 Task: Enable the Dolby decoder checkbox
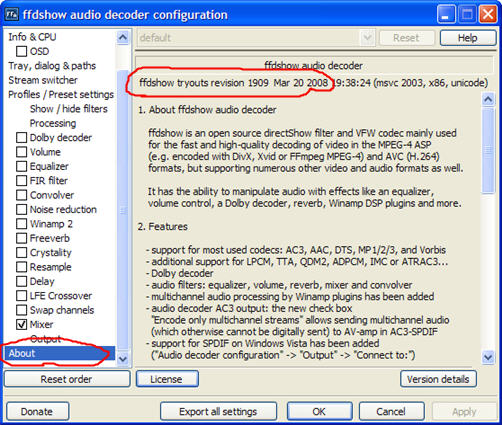(x=22, y=137)
